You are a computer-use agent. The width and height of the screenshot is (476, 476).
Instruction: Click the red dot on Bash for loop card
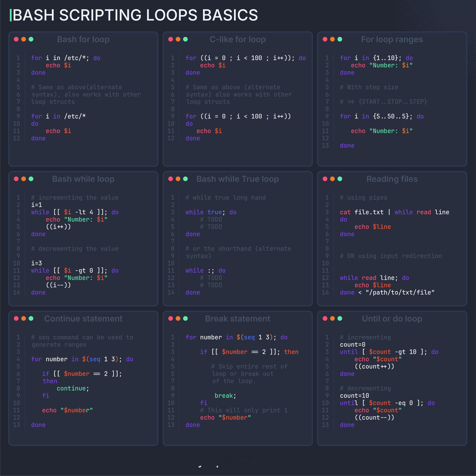[16, 39]
